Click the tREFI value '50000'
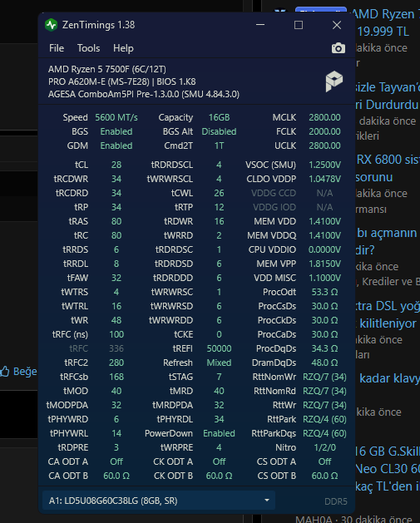 click(219, 348)
